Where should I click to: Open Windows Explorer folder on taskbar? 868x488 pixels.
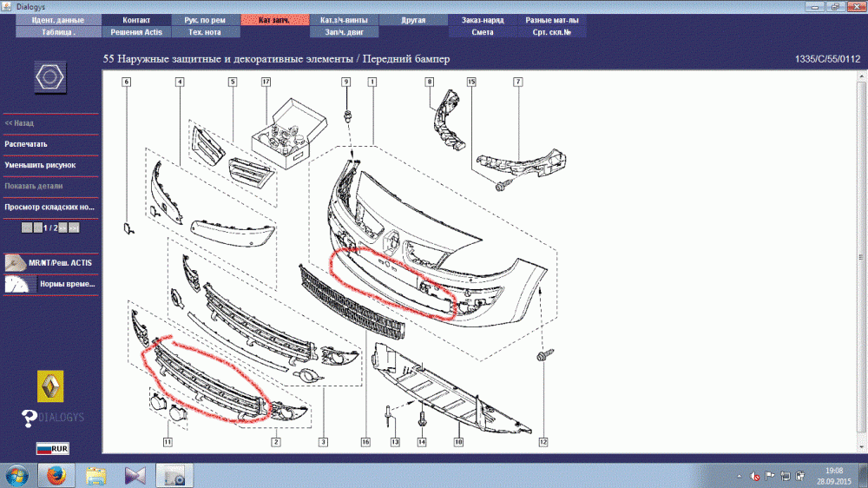pyautogui.click(x=95, y=475)
